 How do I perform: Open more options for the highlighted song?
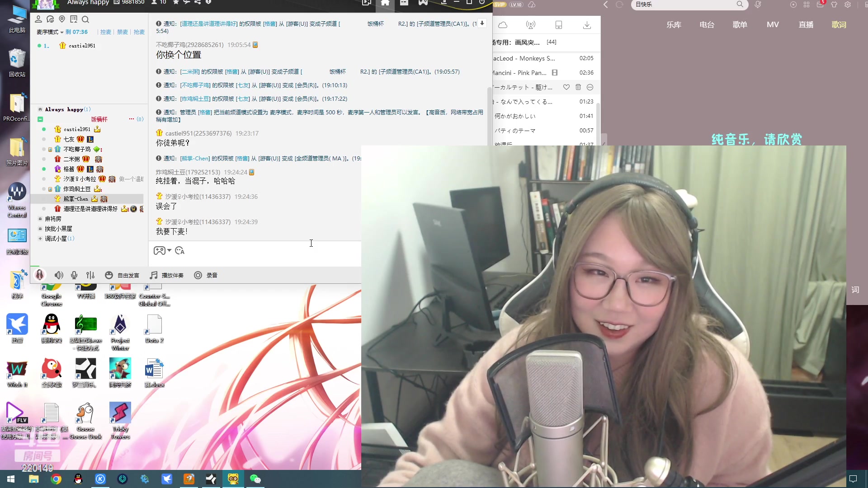coord(590,87)
